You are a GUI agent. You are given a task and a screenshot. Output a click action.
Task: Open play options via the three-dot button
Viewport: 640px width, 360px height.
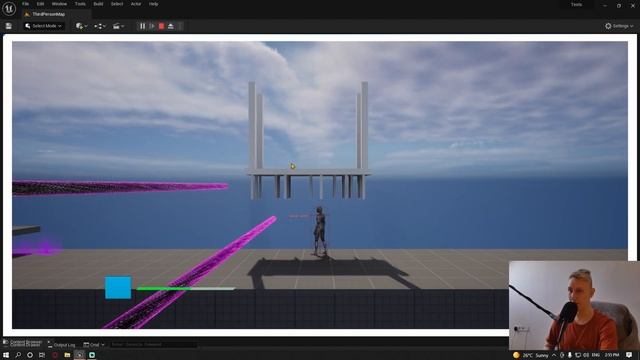click(x=180, y=26)
